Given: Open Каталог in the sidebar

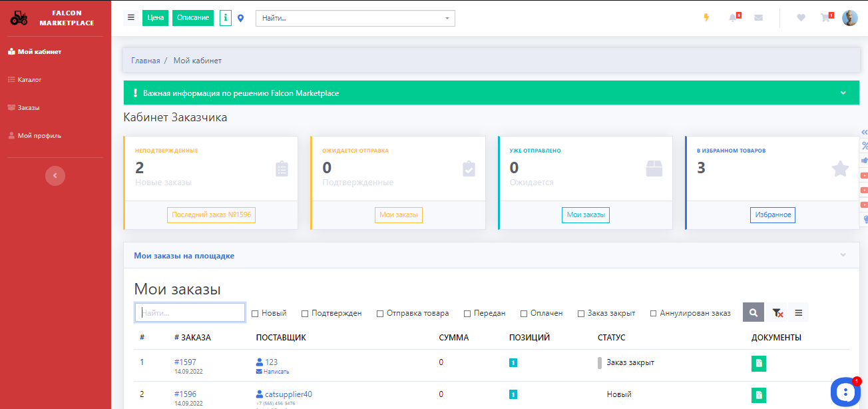Looking at the screenshot, I should coord(29,79).
